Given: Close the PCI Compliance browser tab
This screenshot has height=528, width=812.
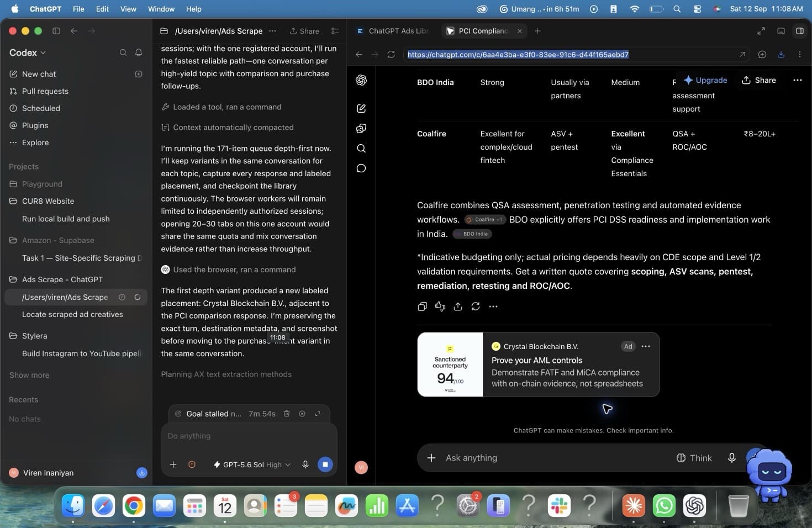Looking at the screenshot, I should click(x=519, y=31).
